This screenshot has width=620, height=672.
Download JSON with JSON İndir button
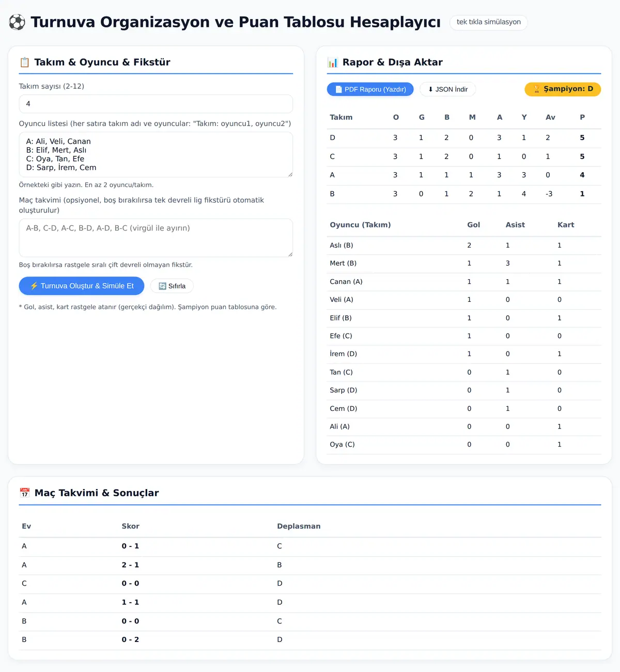(x=447, y=89)
